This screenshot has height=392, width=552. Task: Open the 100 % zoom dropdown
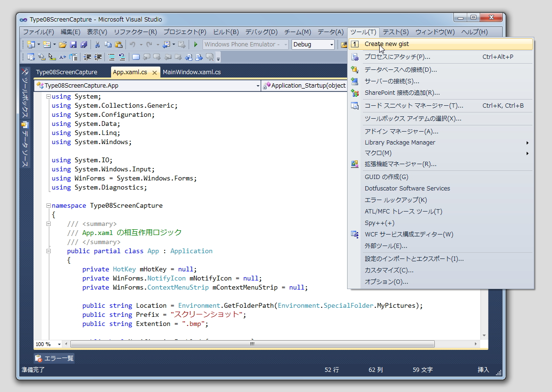[59, 344]
